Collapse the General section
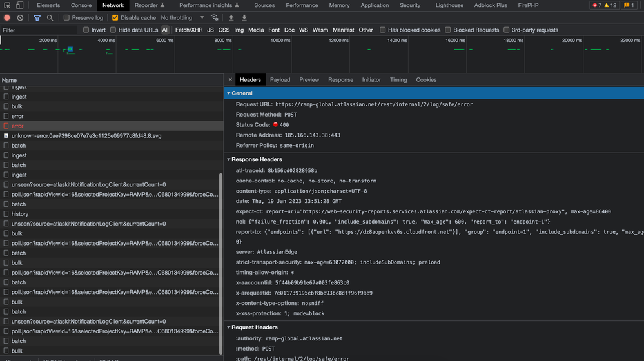This screenshot has height=361, width=644. (229, 93)
